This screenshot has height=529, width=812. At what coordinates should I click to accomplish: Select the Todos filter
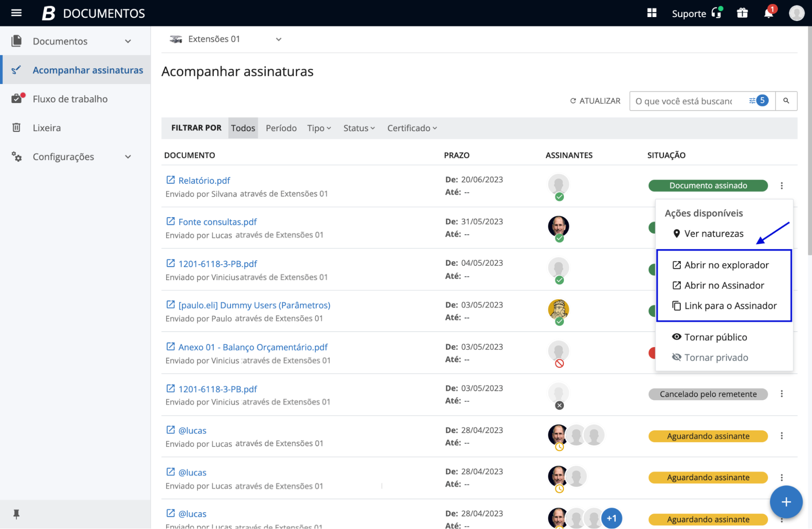pyautogui.click(x=243, y=128)
